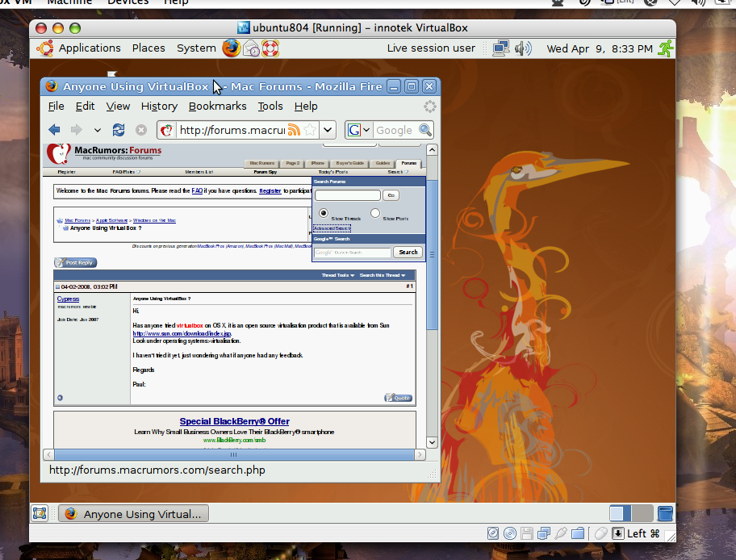Click the MacRumors favicon in address bar
Viewport: 736px width, 560px height.
tap(166, 130)
